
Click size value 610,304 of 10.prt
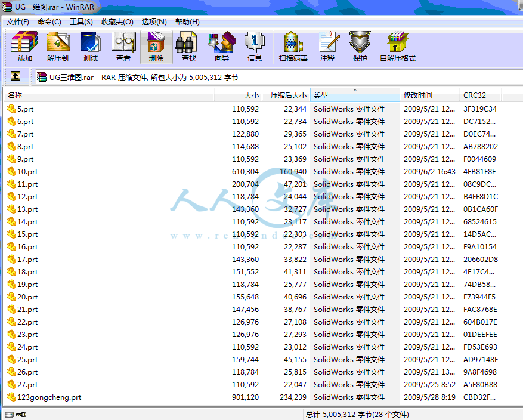coord(245,171)
